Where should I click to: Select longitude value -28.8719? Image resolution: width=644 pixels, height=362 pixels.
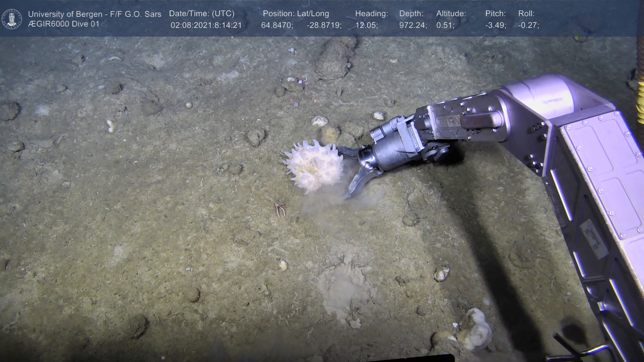324,25
